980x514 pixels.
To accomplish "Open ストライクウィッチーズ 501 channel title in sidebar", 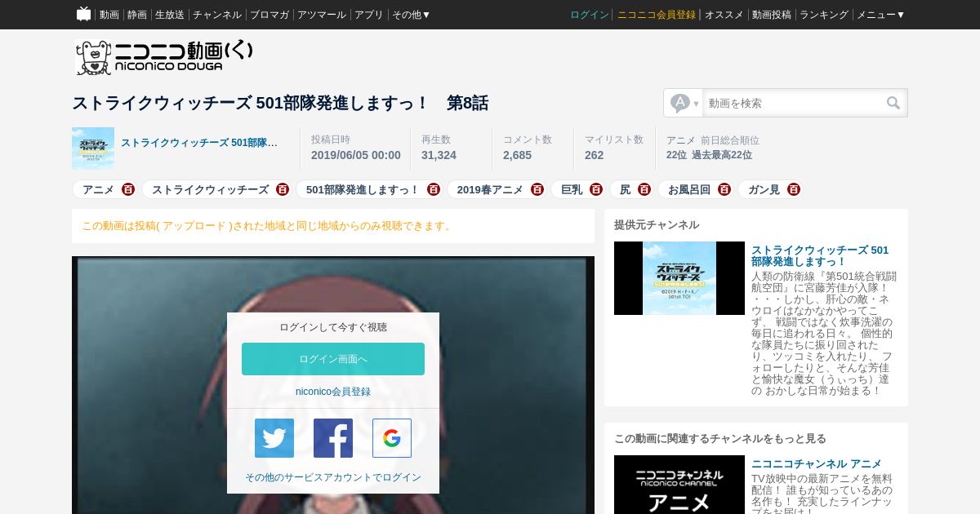I will coord(820,255).
